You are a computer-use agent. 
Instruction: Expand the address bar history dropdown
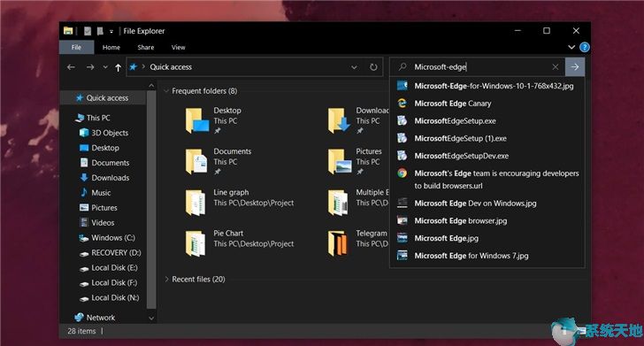click(x=354, y=67)
